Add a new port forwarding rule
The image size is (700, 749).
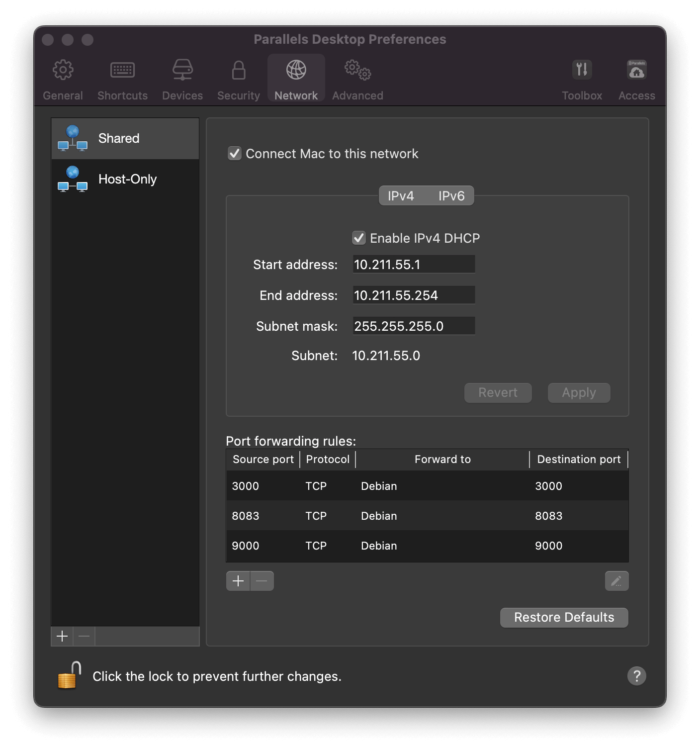(x=238, y=581)
